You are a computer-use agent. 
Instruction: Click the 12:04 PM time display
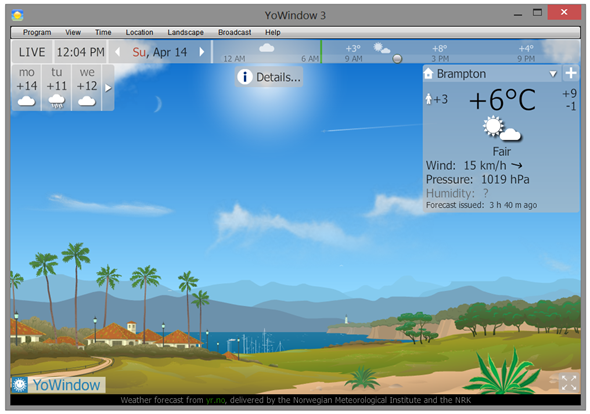(81, 52)
